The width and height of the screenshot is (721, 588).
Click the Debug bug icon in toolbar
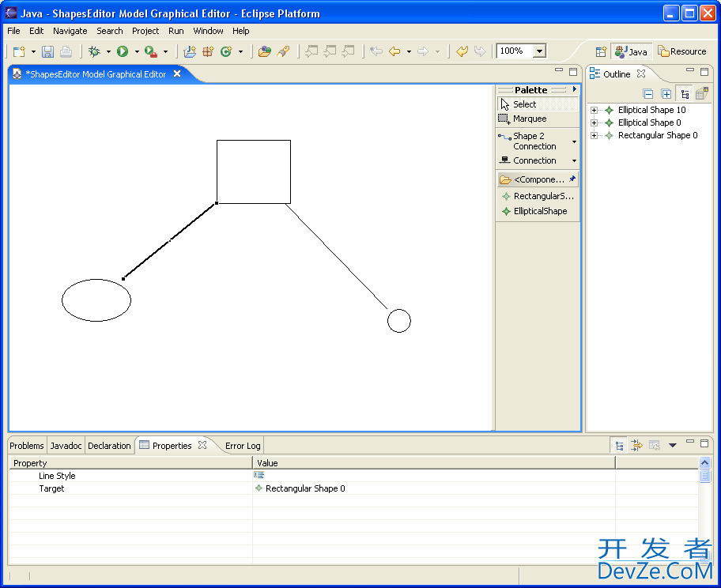pos(94,51)
